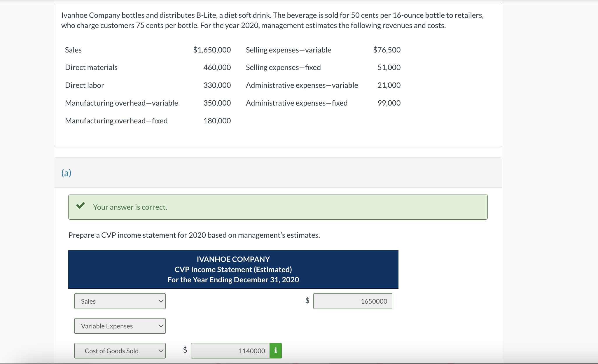Click the Administrative expenses—fixed value 99,000

click(x=388, y=103)
